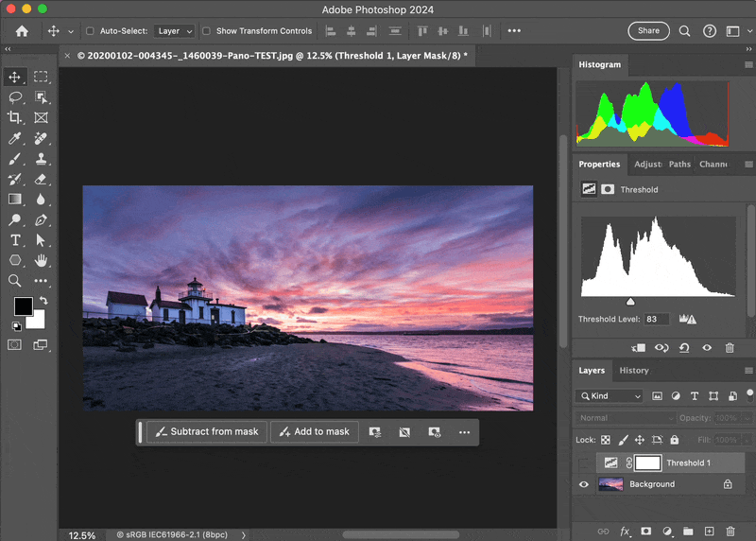This screenshot has width=756, height=541.
Task: Select the Blur tool
Action: click(41, 200)
